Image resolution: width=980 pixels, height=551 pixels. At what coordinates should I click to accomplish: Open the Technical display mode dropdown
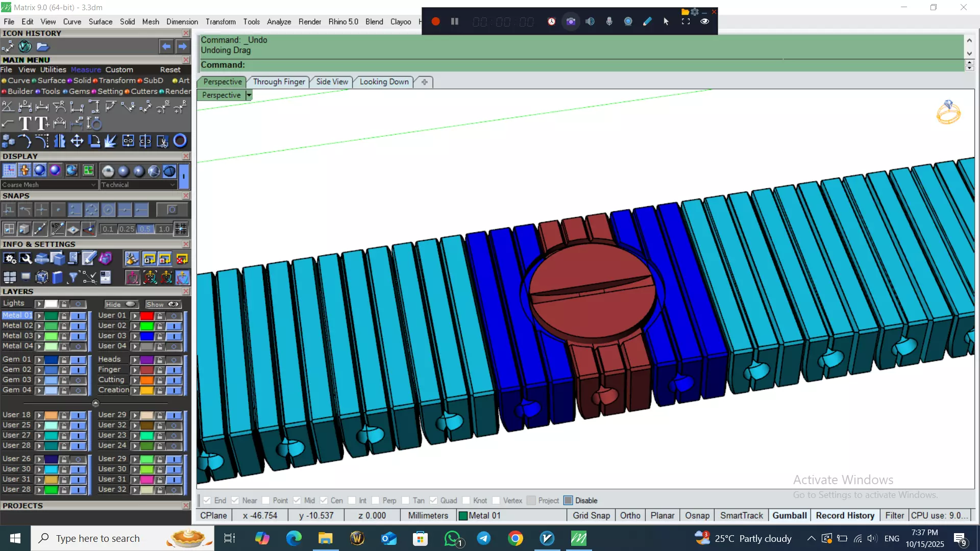173,185
